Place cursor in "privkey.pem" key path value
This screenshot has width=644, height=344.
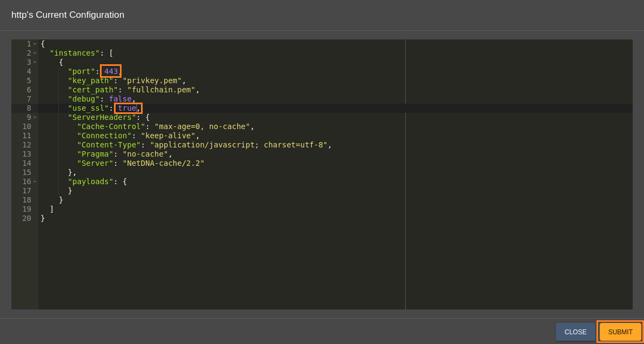(152, 80)
